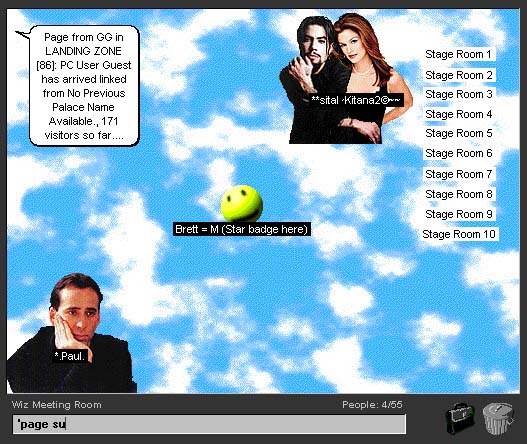Image resolution: width=527 pixels, height=444 pixels.
Task: Visit Stage Room 9
Action: [459, 214]
